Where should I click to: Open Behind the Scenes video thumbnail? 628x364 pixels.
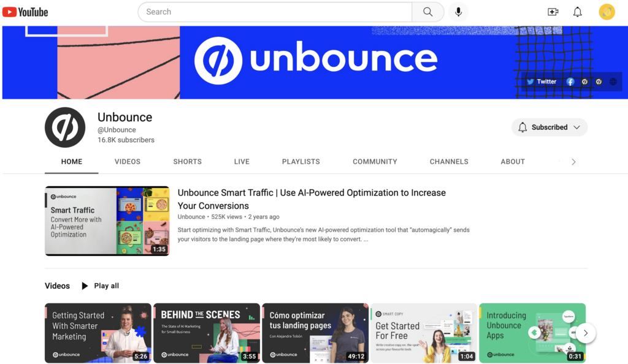pyautogui.click(x=207, y=333)
